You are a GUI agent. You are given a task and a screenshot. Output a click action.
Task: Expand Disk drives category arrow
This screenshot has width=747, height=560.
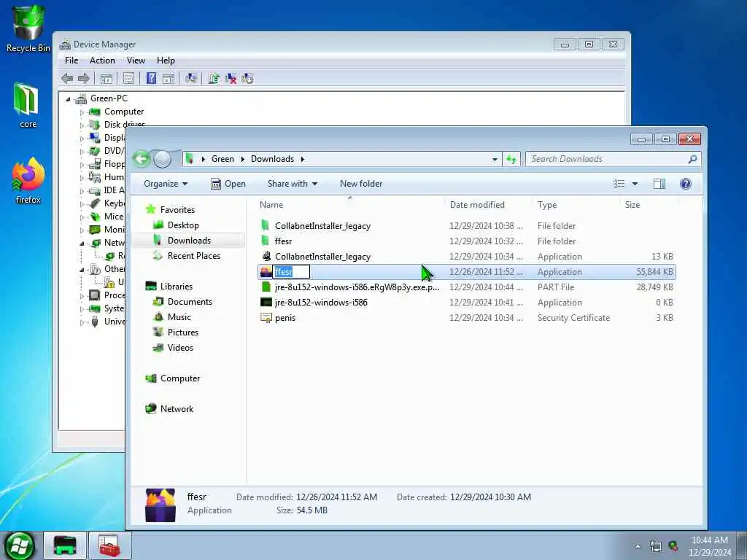pos(82,125)
